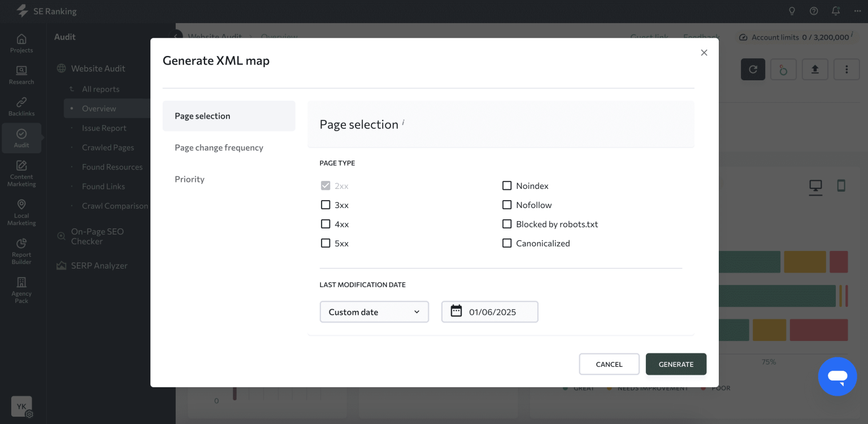Cancel the XML map generation
This screenshot has width=868, height=424.
[609, 364]
